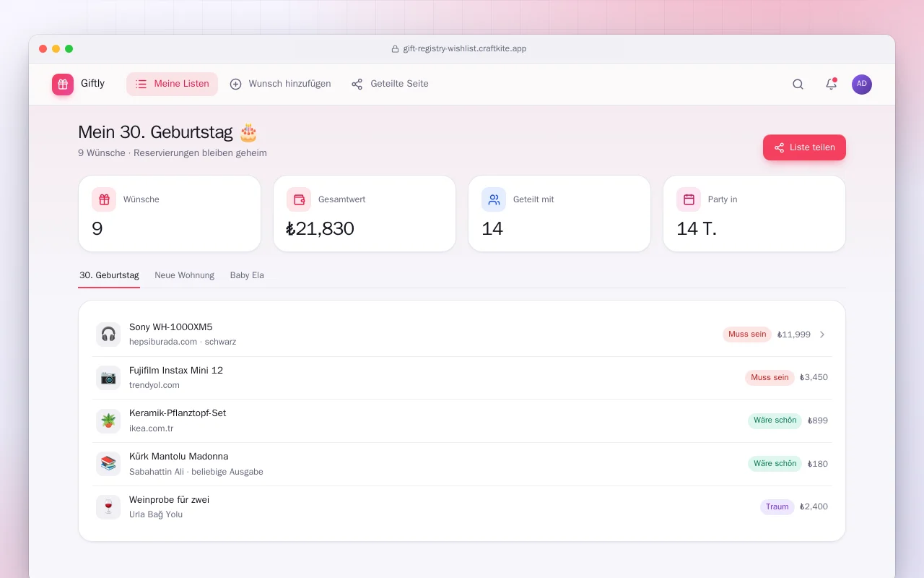The image size is (924, 578).
Task: Click books icon for Kürk Mantolu Madonna
Action: [108, 464]
